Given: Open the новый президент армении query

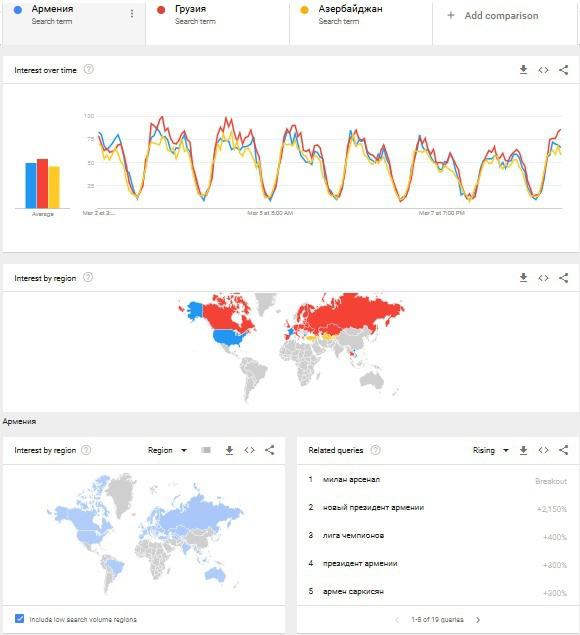Looking at the screenshot, I should [373, 507].
